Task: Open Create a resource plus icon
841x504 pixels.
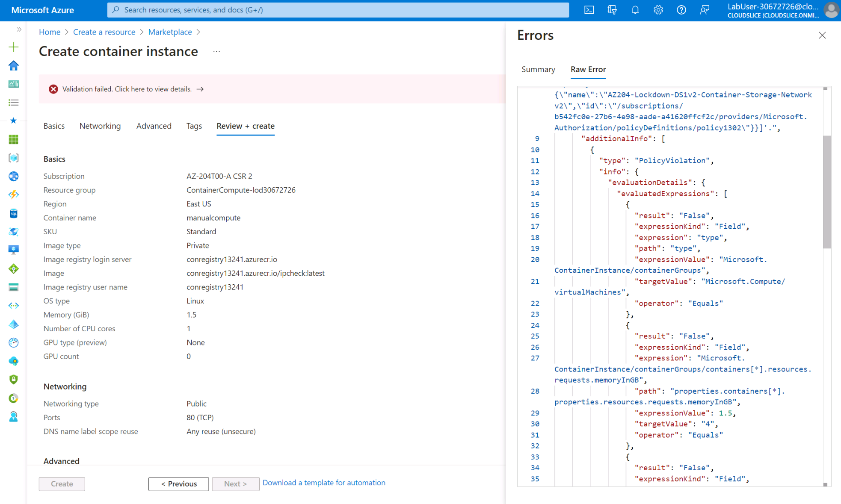Action: point(14,47)
